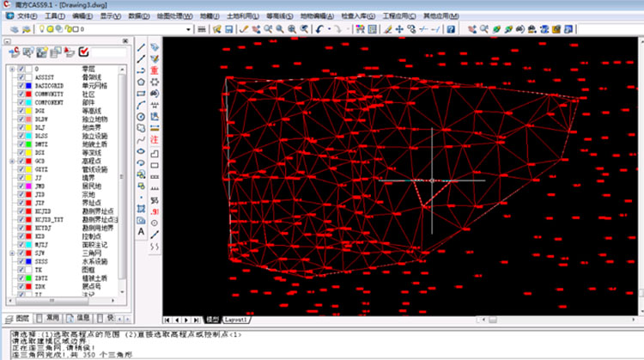Expand the SJW layer tree node
The height and width of the screenshot is (360, 644).
point(12,253)
